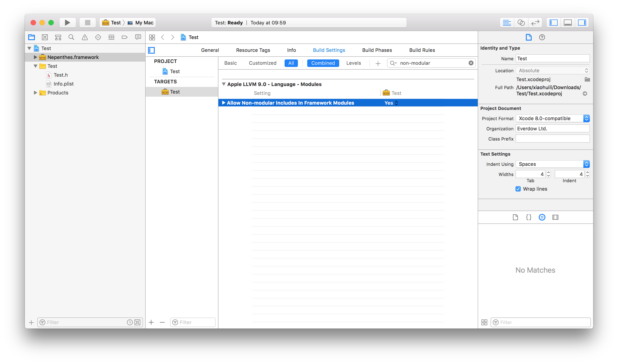This screenshot has height=364, width=618.
Task: Open the Source Control navigator
Action: [x=45, y=37]
